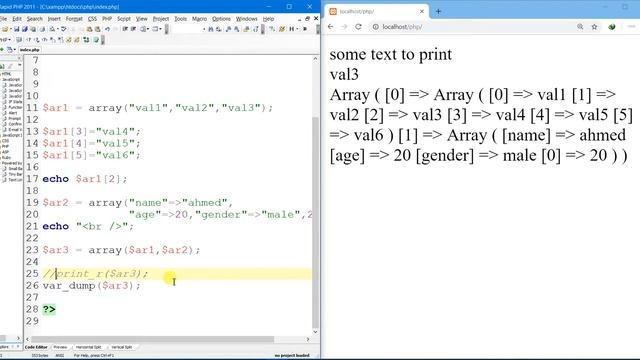
Task: Open a new browser tab with plus button
Action: [438, 11]
